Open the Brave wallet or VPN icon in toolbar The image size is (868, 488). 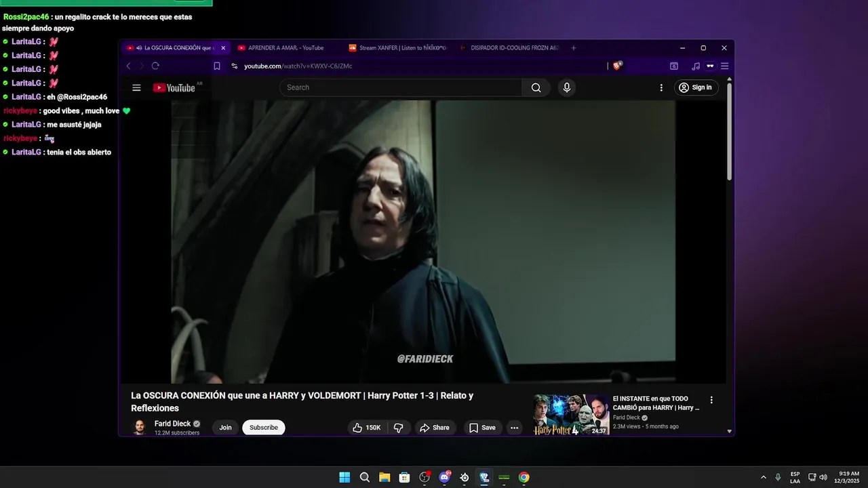(x=710, y=66)
